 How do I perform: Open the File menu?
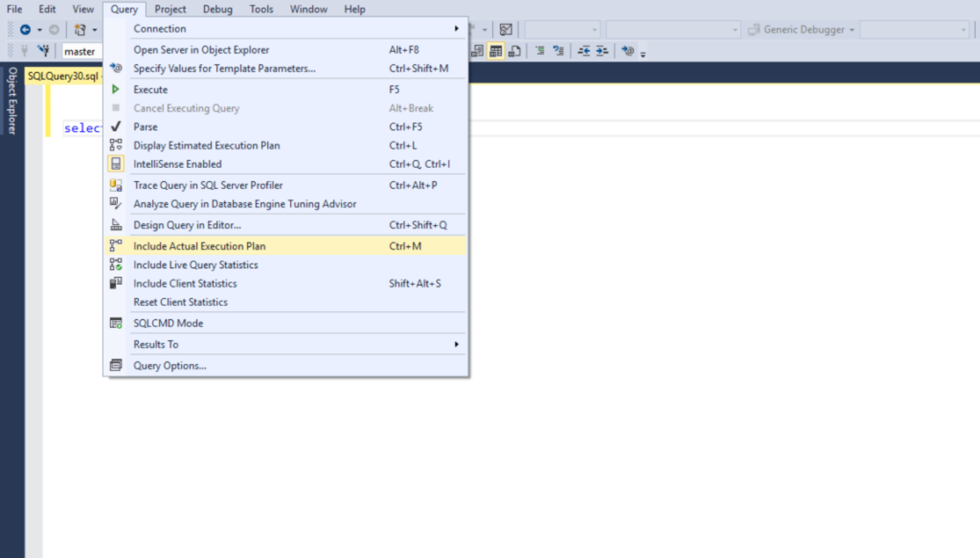click(x=14, y=9)
